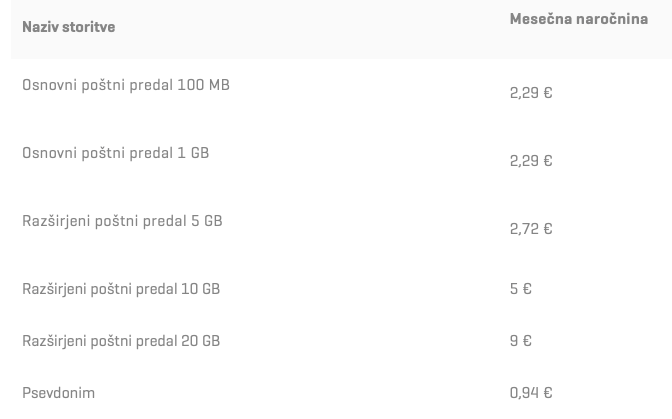Select Razširjeni poštni predal 20 GB row
The width and height of the screenshot is (672, 419).
pos(342,341)
